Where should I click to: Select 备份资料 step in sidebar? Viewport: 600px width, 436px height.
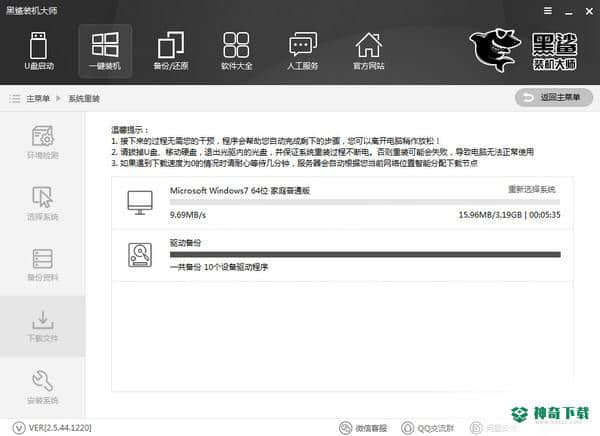point(42,264)
